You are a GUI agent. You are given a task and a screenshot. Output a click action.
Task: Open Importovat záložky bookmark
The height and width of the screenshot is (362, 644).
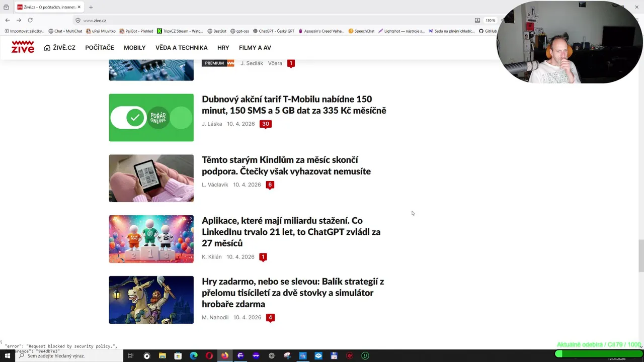click(x=24, y=31)
